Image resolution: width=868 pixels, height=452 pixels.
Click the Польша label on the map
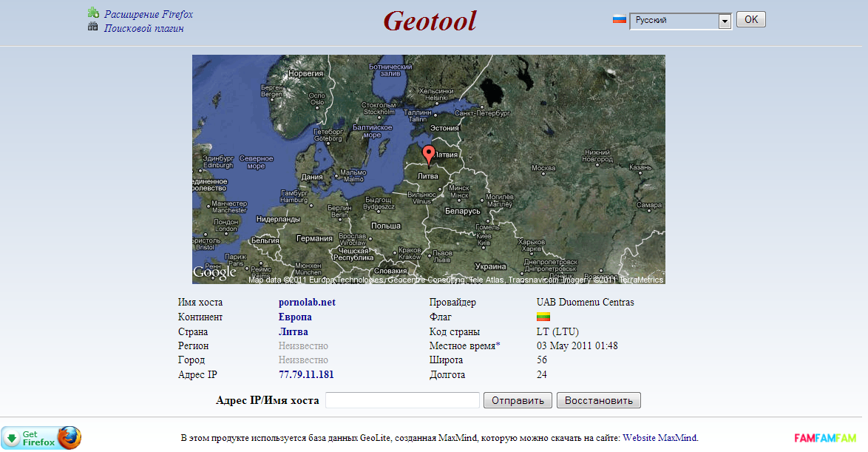click(386, 226)
